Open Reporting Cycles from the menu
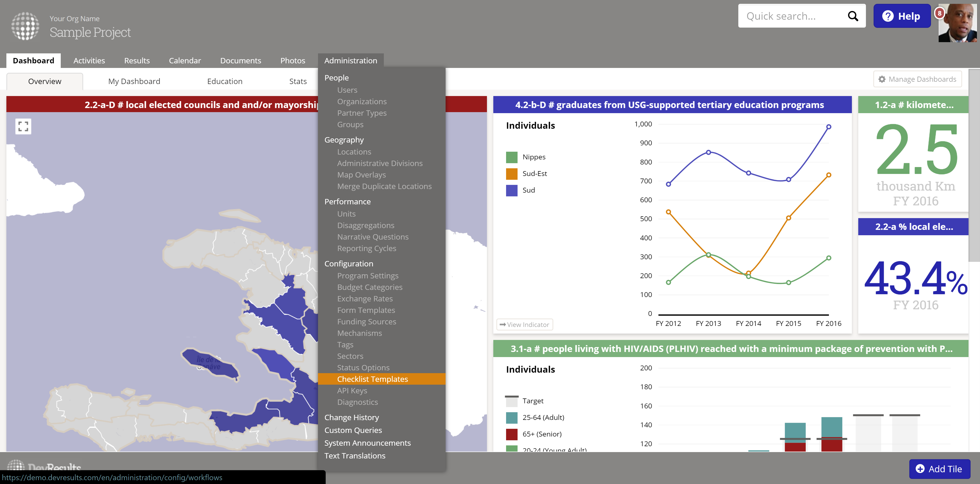Viewport: 980px width, 484px height. click(366, 248)
